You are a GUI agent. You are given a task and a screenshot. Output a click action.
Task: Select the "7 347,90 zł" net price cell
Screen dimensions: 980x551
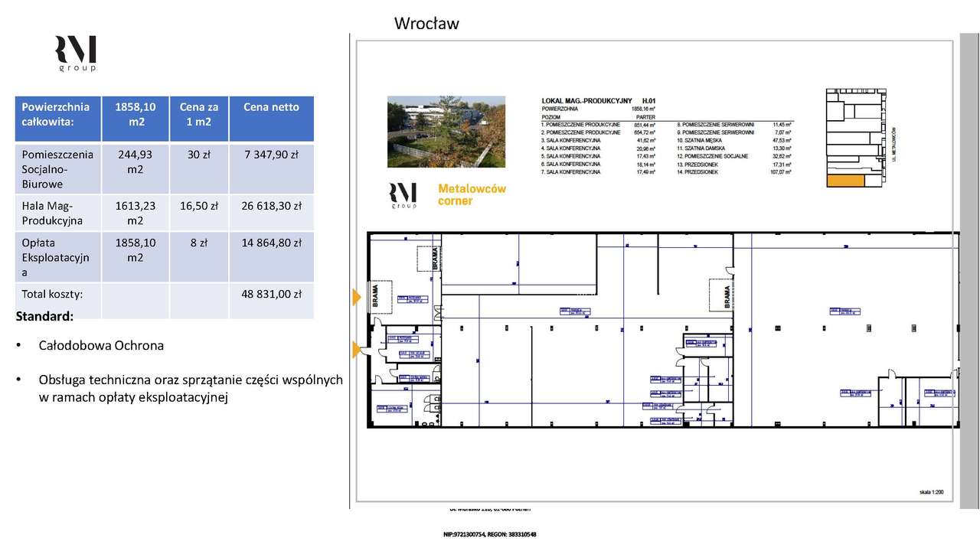[271, 168]
